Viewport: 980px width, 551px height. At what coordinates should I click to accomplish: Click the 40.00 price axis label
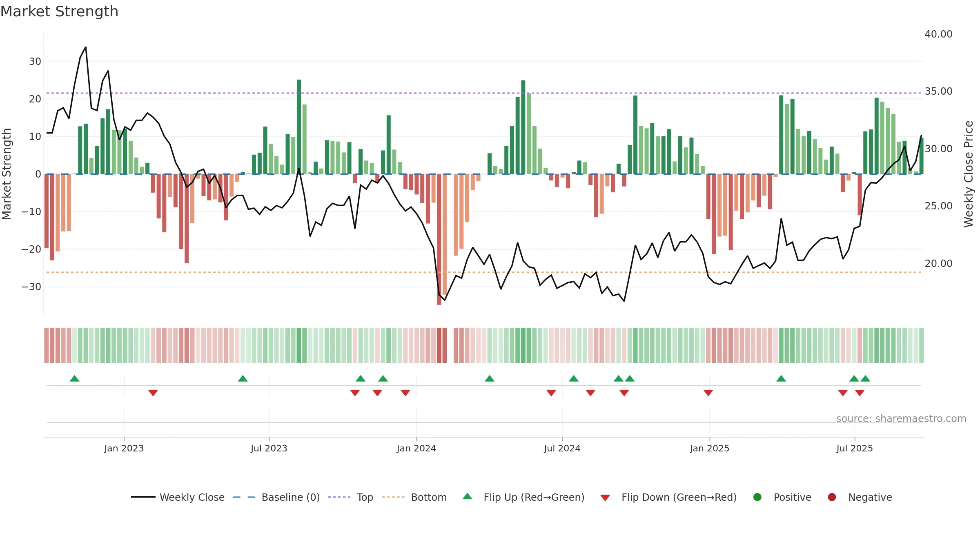tap(938, 34)
